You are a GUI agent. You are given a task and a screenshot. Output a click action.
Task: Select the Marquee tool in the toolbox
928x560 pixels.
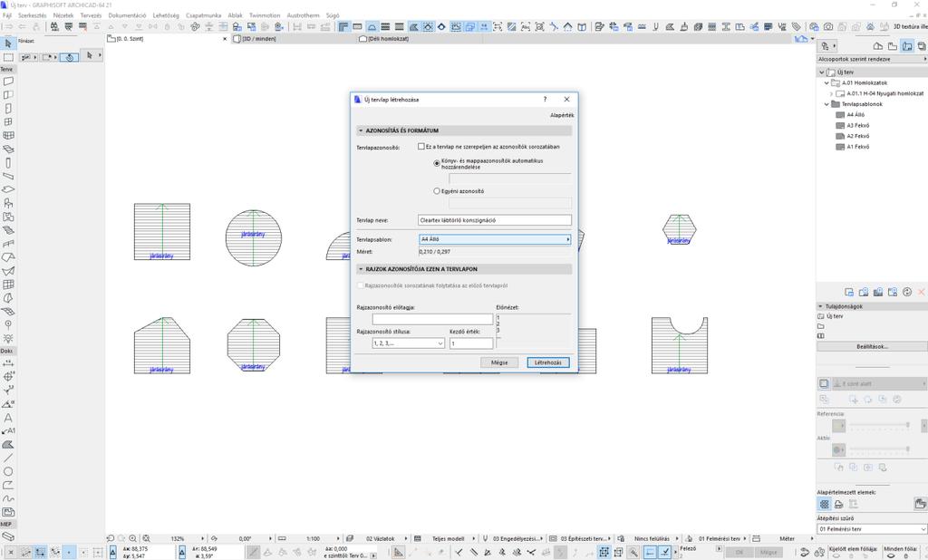pyautogui.click(x=8, y=57)
